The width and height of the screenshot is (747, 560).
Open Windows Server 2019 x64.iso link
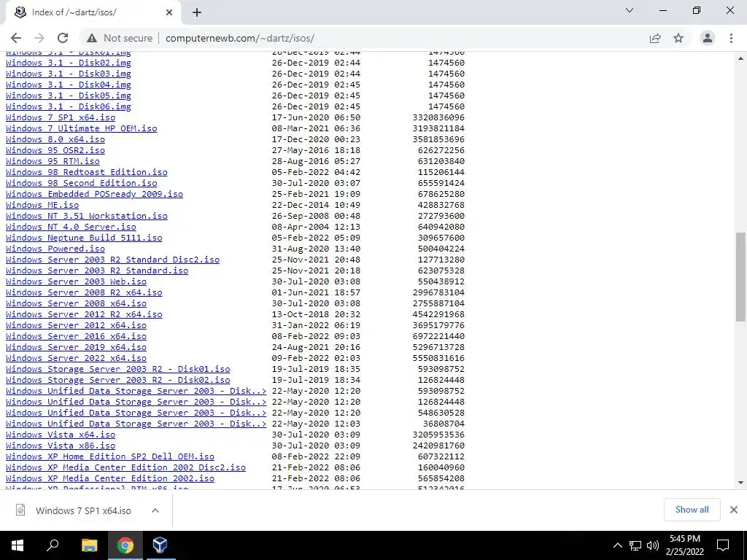click(x=76, y=348)
